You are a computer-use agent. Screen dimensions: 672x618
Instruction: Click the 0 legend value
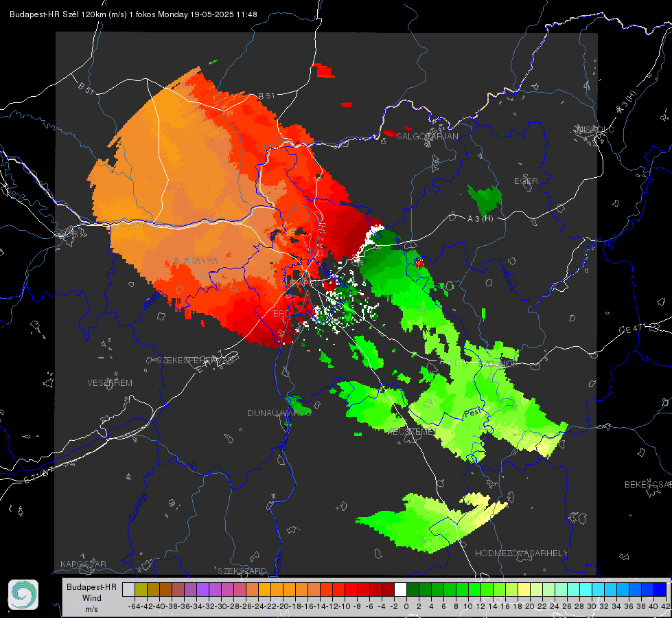[406, 606]
